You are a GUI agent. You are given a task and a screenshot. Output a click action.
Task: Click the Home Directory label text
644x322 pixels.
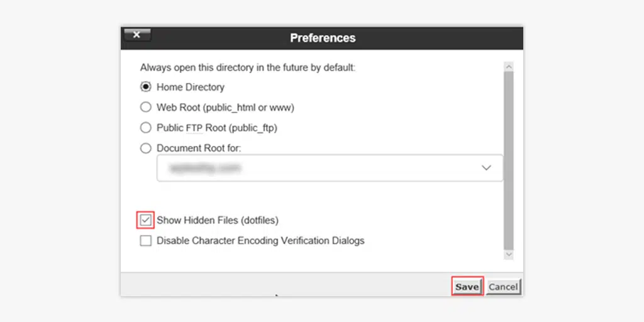click(x=190, y=87)
